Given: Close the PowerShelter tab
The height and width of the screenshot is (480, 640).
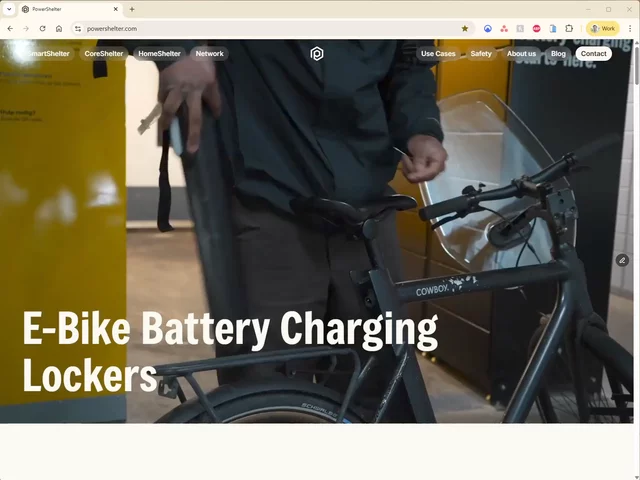Looking at the screenshot, I should [x=116, y=9].
